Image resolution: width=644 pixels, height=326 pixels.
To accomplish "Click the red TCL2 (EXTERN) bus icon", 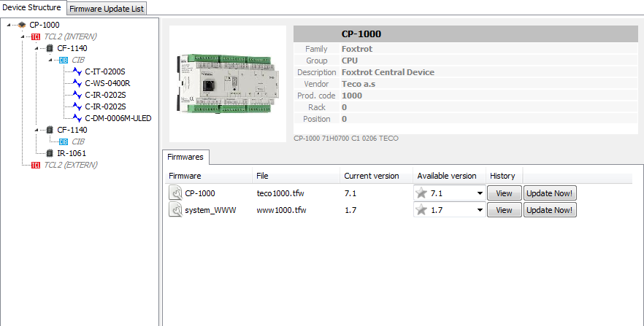I will point(36,165).
